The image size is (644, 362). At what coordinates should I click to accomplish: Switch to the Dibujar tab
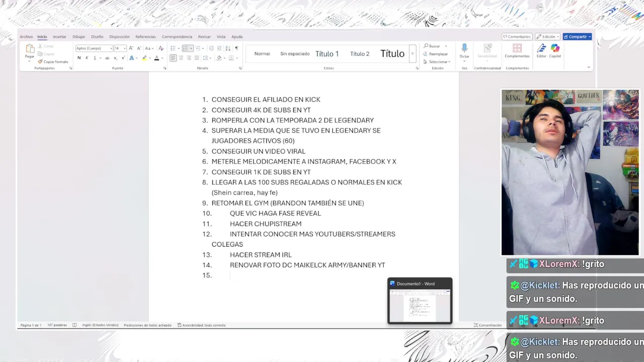(x=78, y=37)
